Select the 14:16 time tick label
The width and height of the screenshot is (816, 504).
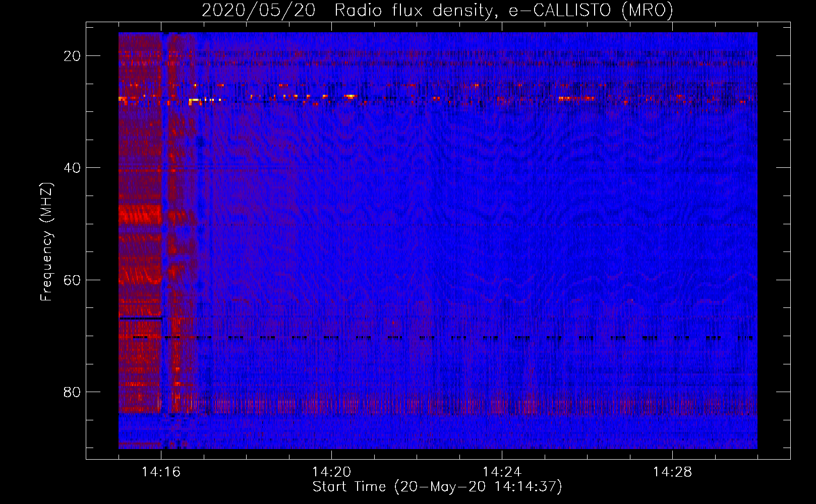[x=161, y=472]
